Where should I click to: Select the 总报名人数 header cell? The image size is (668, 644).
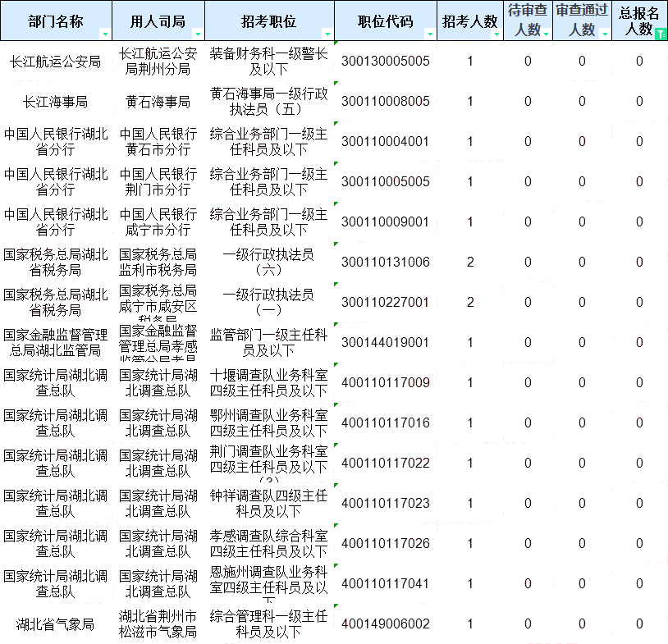639,21
